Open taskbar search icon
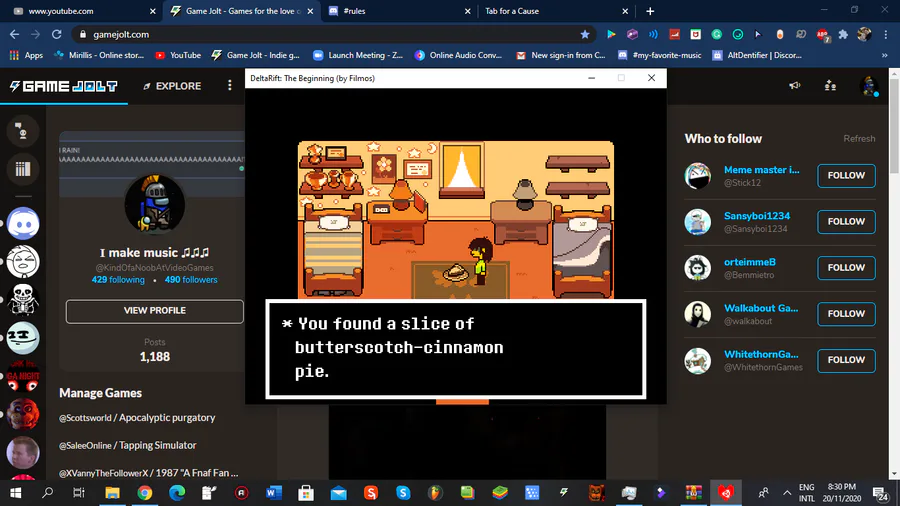Viewport: 900px width, 506px height. coord(48,493)
